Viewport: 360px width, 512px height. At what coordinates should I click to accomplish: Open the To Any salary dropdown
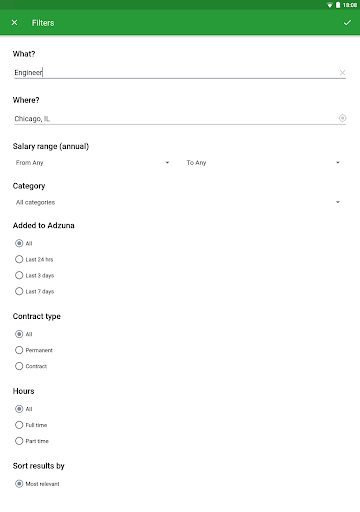coord(263,163)
